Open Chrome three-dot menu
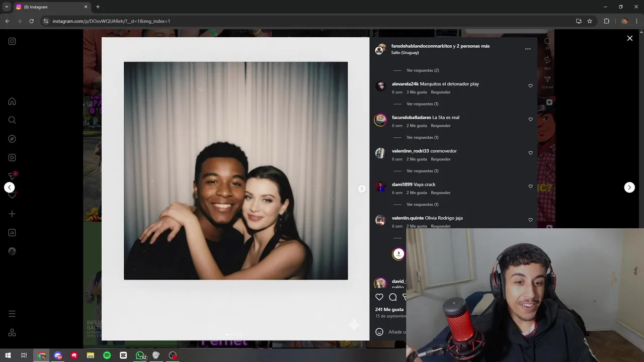Screen dimensions: 644x362 pyautogui.click(x=637, y=21)
